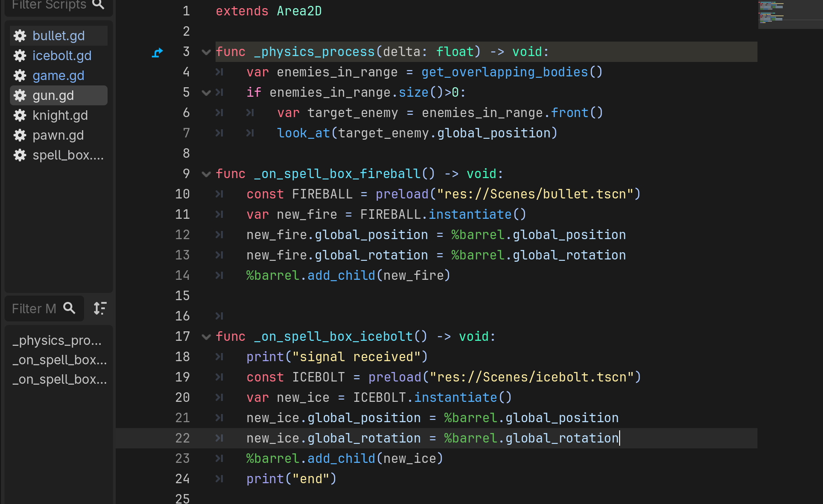Click the magnifier icon in Filter Methods
Screen dimensions: 823x504
coord(69,308)
